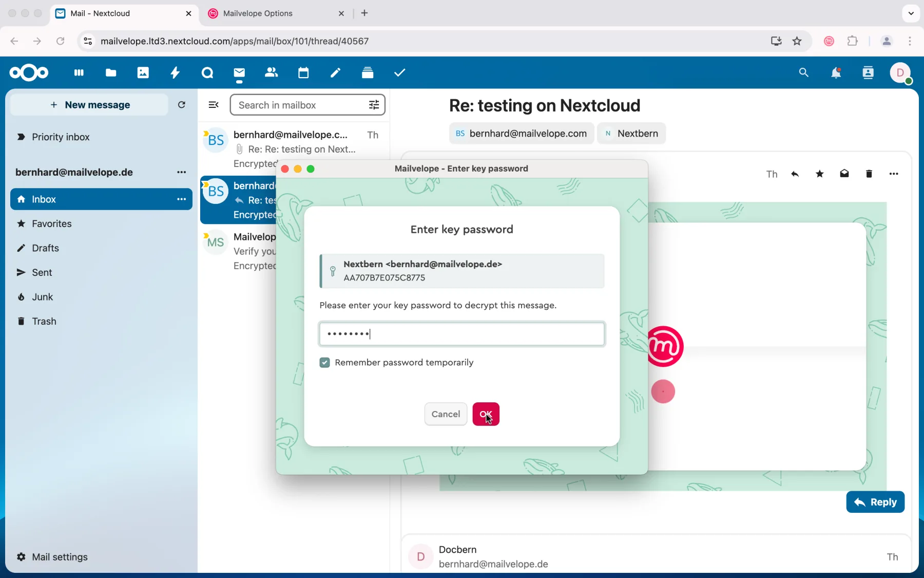Mark message unread with envelope icon
This screenshot has width=924, height=578.
pos(844,174)
